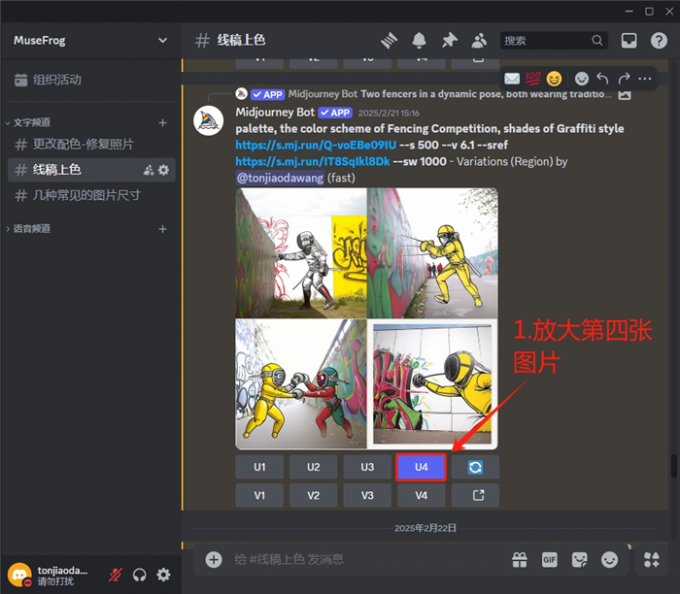The image size is (680, 594).
Task: Reply to the message arrow icon
Action: click(x=602, y=79)
